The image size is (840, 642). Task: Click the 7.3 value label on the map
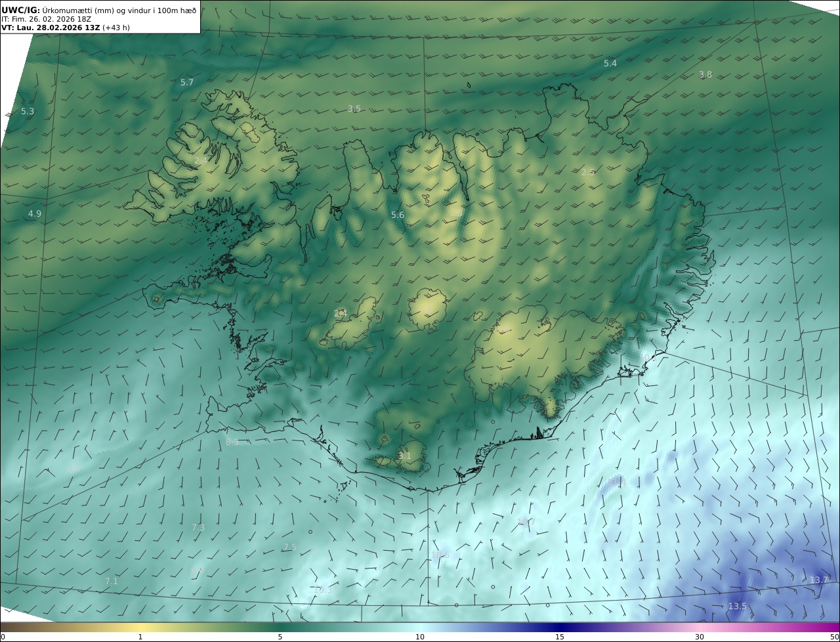(x=198, y=527)
